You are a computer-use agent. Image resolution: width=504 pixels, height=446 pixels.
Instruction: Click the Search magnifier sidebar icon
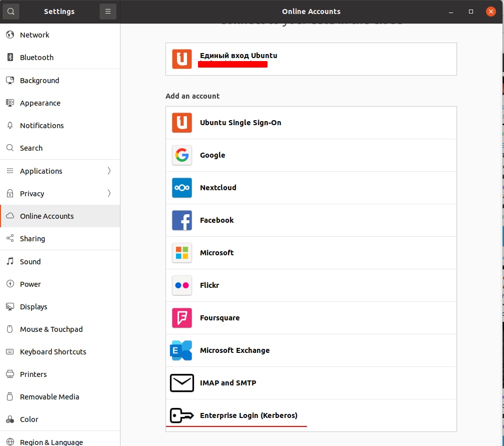pyautogui.click(x=10, y=148)
